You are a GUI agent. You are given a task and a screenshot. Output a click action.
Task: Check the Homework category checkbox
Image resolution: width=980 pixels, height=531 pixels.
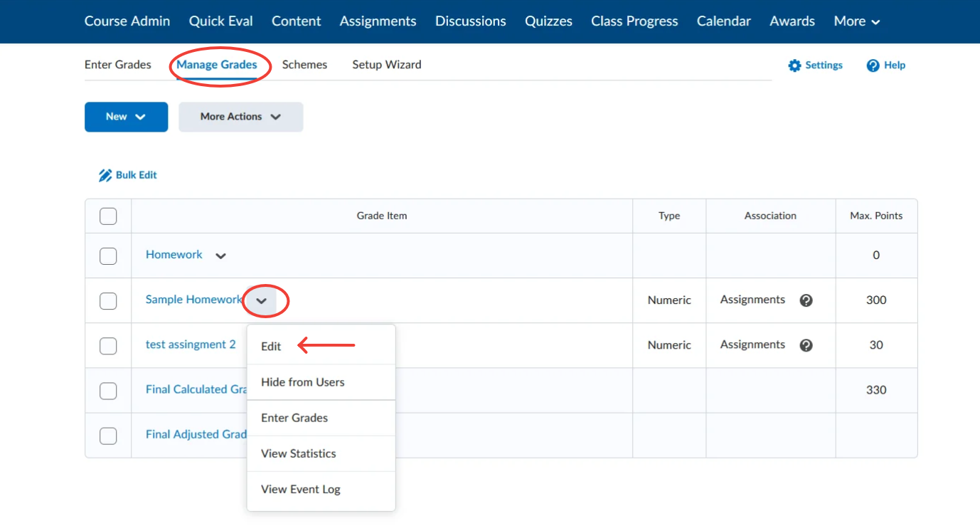click(108, 255)
